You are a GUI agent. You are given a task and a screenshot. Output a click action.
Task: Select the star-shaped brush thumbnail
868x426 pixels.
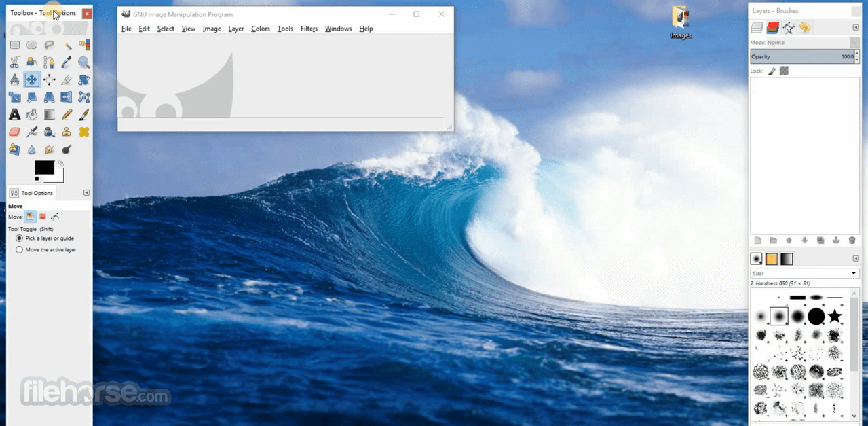(835, 316)
